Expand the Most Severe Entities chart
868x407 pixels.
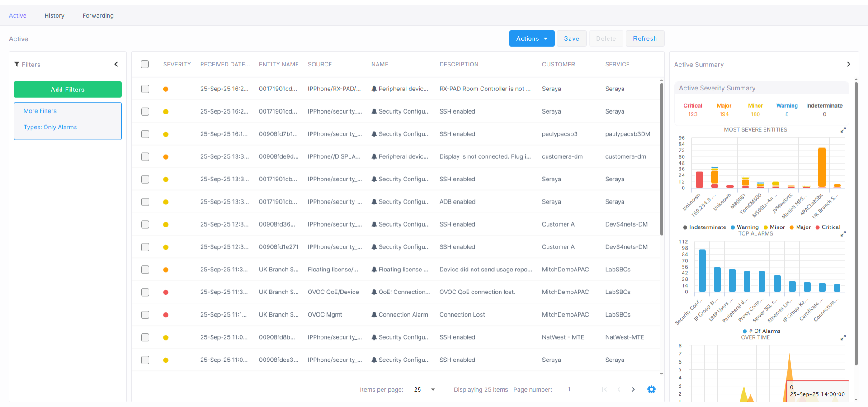click(843, 130)
